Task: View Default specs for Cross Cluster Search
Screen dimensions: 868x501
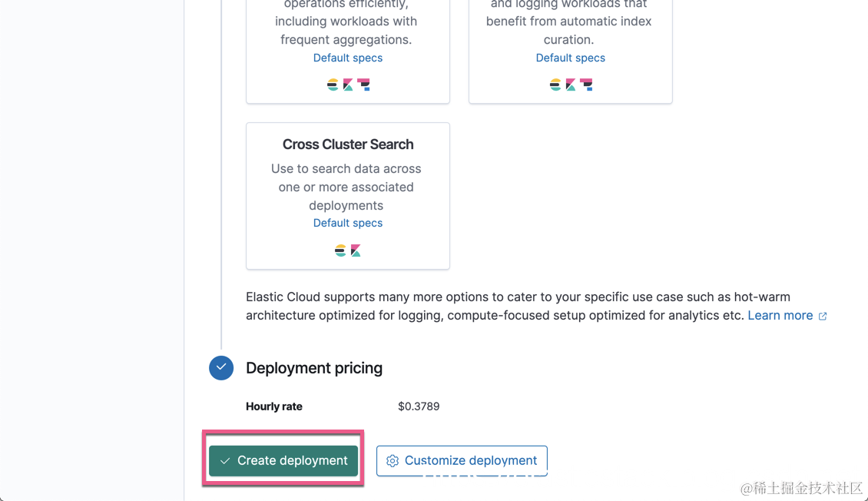Action: coord(348,223)
